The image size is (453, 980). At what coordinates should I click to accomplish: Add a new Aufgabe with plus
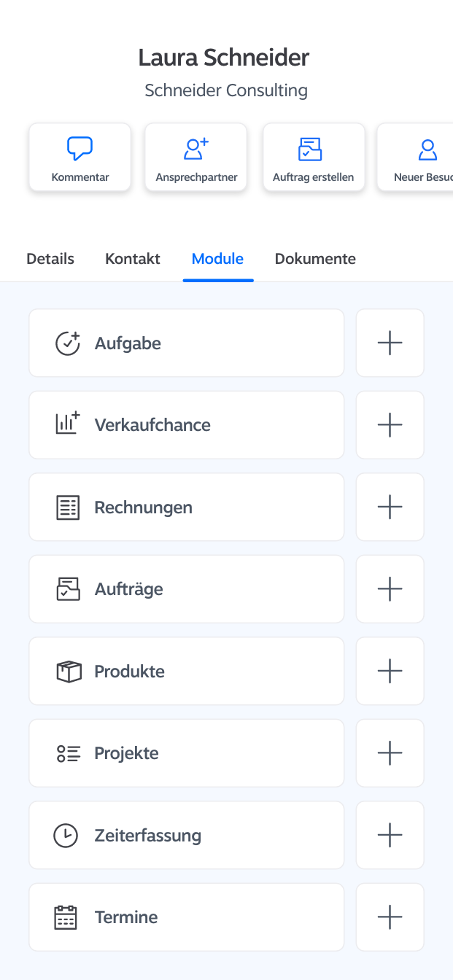[x=390, y=343]
